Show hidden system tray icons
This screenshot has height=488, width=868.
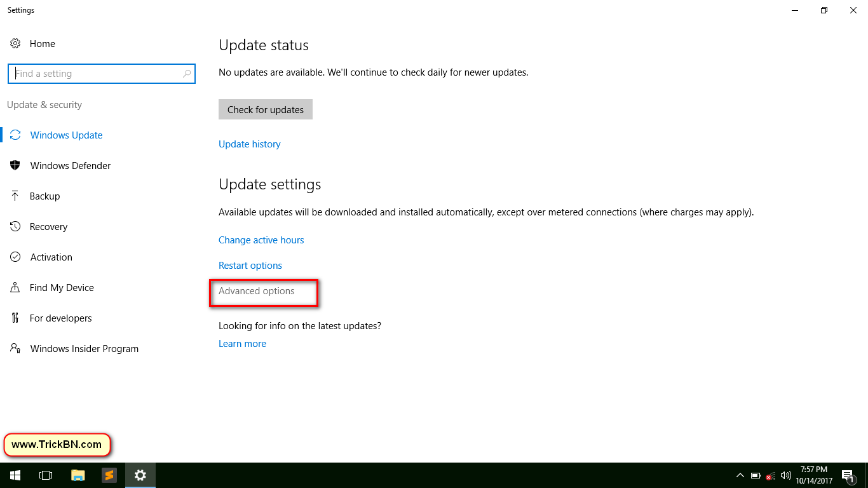point(740,475)
